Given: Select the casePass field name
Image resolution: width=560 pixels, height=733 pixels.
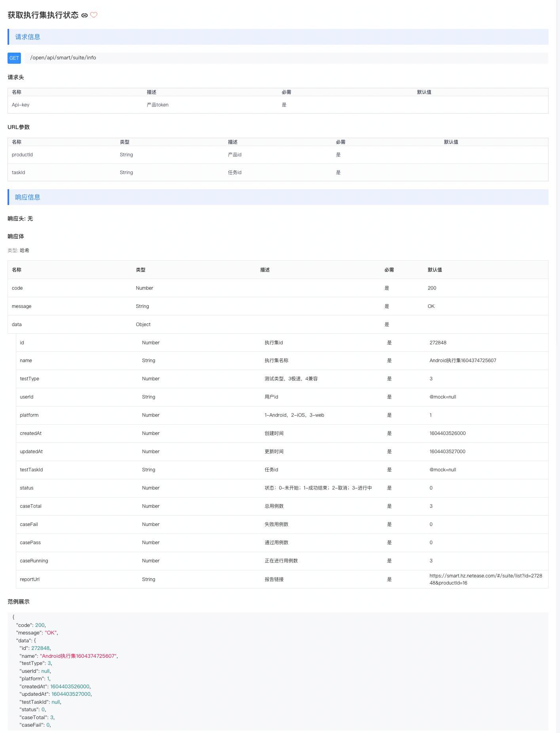Looking at the screenshot, I should pos(30,543).
